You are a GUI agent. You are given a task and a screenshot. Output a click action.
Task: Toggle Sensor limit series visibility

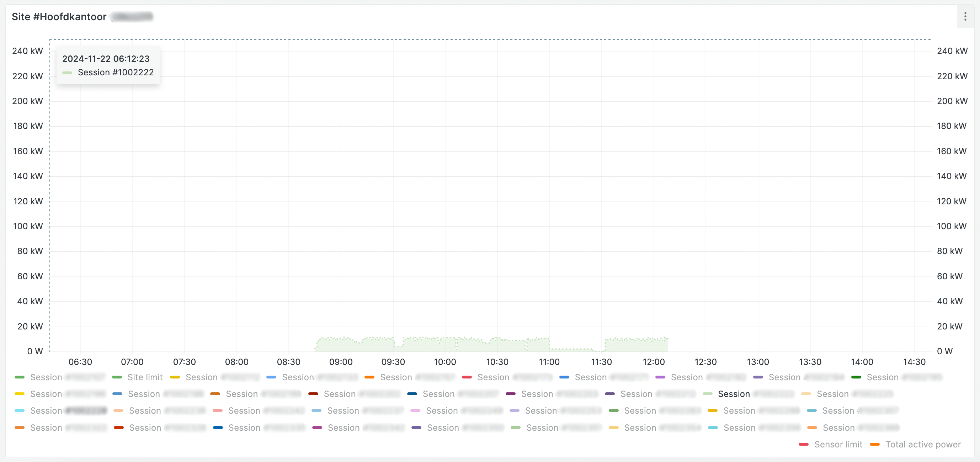point(838,445)
